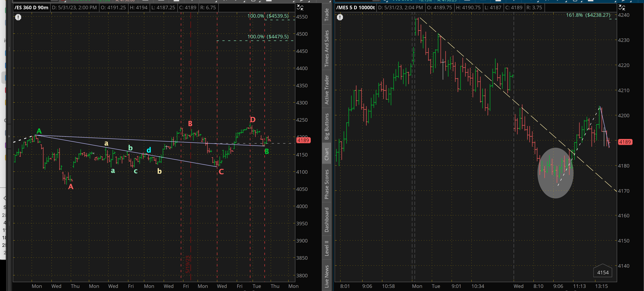Click the O: 4191.25 value in /ES header

coord(113,7)
